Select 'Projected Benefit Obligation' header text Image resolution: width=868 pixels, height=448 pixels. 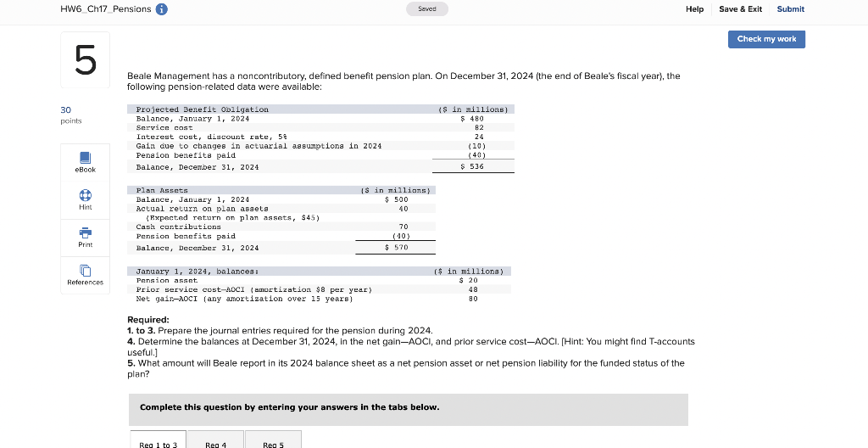[x=202, y=109]
